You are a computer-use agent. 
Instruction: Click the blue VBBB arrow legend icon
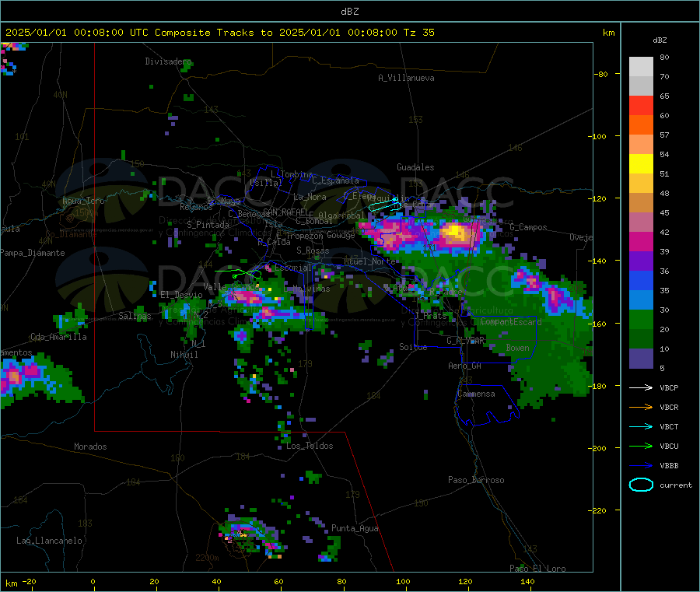click(641, 466)
